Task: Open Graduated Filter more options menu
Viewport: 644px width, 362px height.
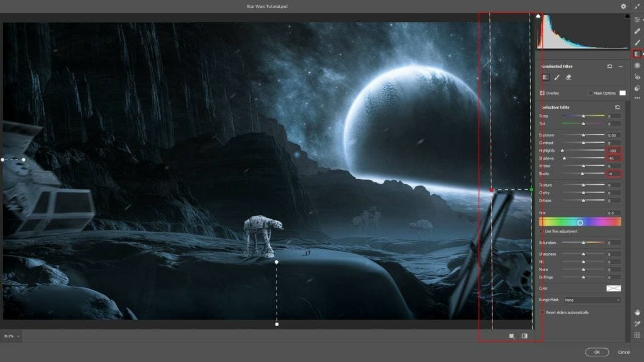Action: click(621, 66)
